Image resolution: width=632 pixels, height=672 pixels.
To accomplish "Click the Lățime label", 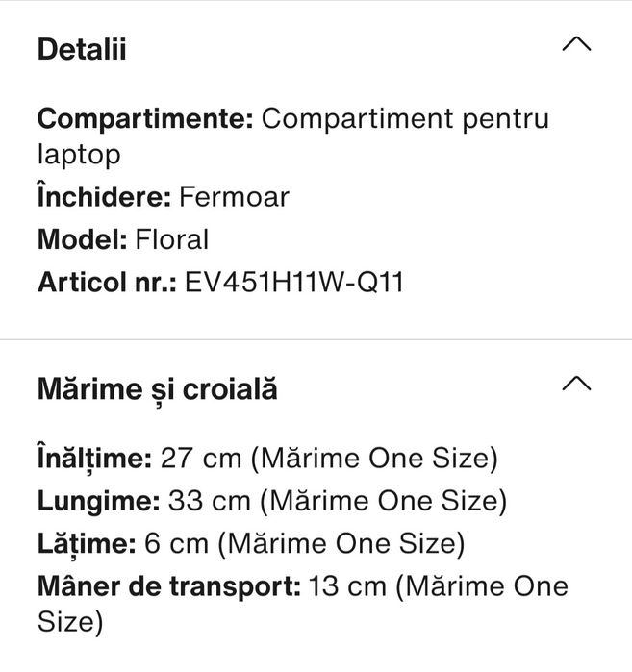I will (87, 543).
